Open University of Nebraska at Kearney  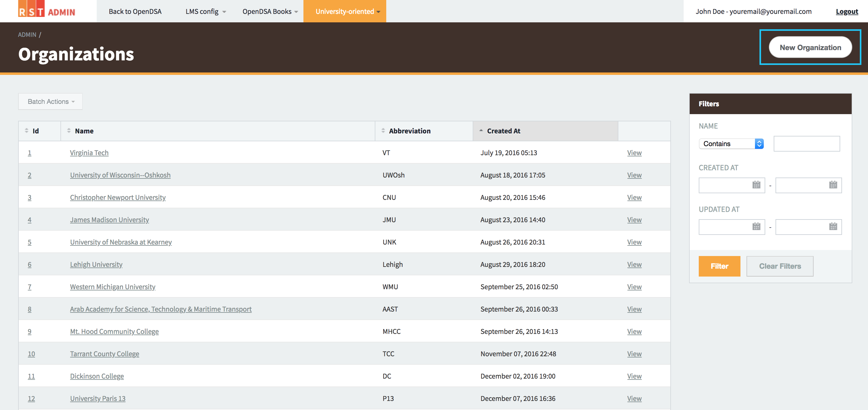tap(121, 242)
